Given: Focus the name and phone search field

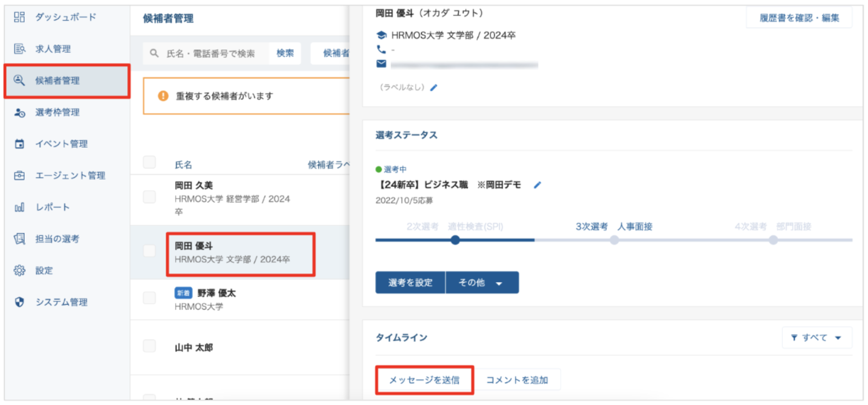Looking at the screenshot, I should coord(210,54).
